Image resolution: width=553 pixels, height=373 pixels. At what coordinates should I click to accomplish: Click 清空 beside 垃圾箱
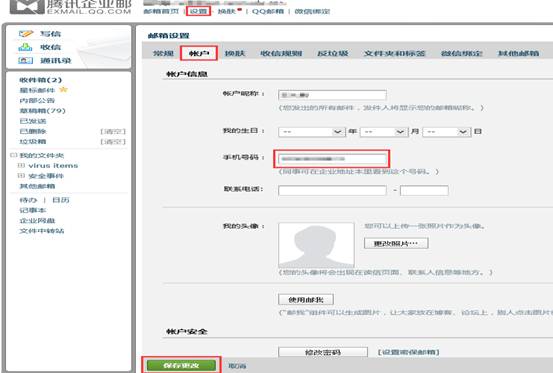click(113, 142)
